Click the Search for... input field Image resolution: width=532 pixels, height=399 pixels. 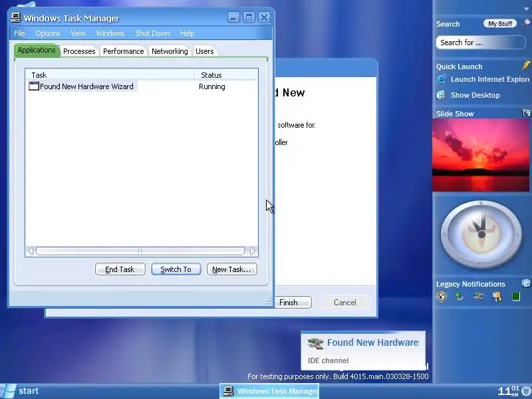480,43
